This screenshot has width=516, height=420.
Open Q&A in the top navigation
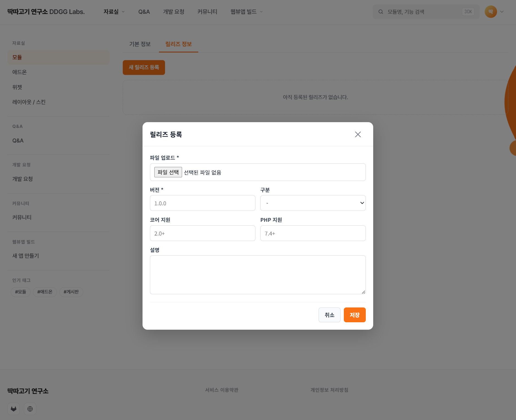tap(144, 12)
